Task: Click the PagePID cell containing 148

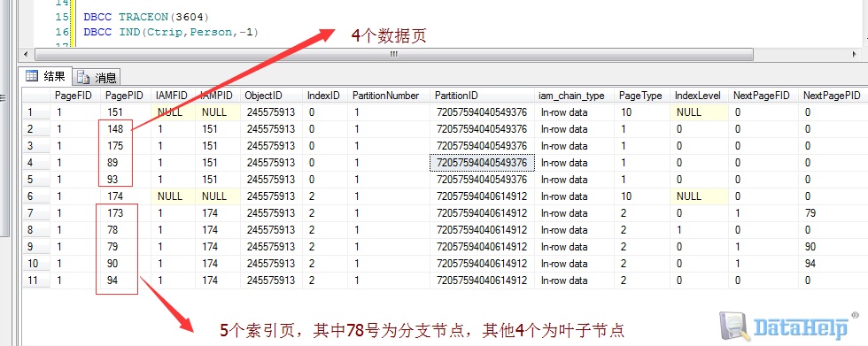Action: click(126, 129)
